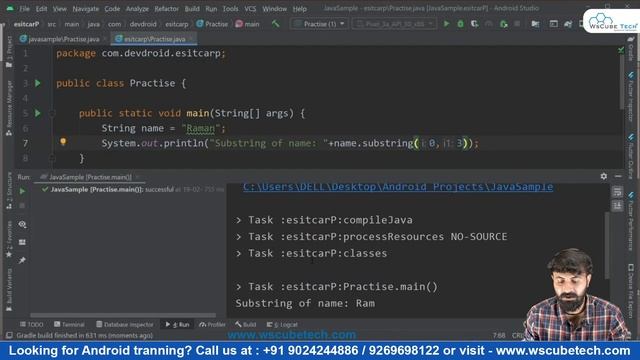Open the Project tool window sidebar tab

(9, 51)
